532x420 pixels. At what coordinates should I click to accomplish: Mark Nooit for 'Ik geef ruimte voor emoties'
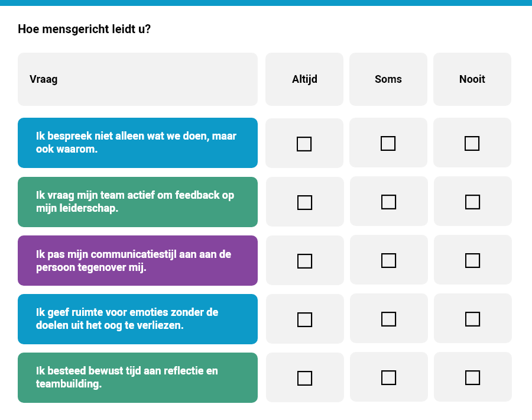pyautogui.click(x=472, y=319)
